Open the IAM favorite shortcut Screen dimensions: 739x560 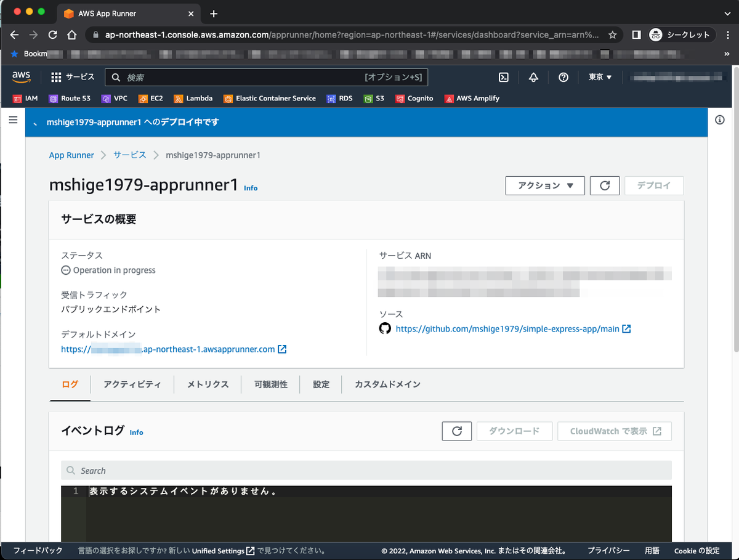tap(26, 99)
